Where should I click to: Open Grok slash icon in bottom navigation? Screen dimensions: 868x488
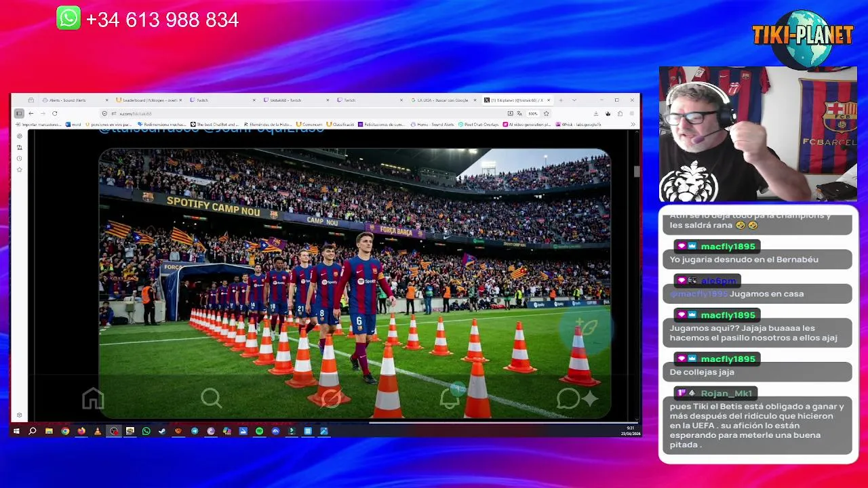pyautogui.click(x=330, y=399)
